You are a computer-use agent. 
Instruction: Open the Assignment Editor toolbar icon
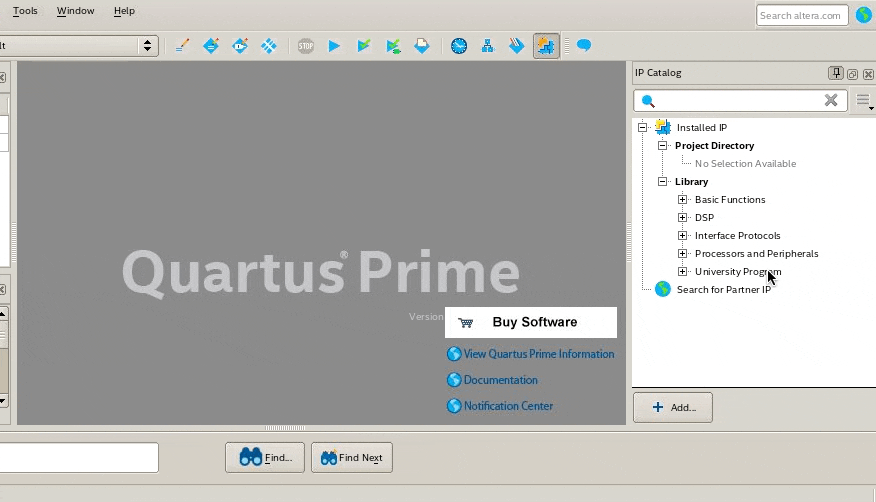point(211,46)
